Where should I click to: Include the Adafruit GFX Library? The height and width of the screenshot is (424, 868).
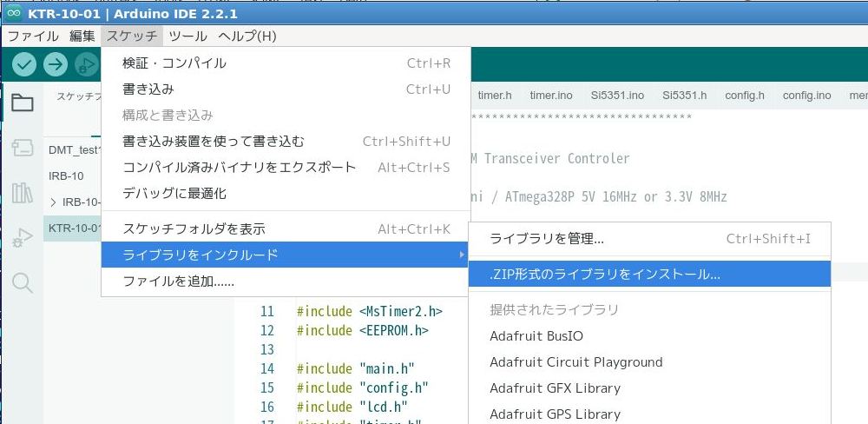649,388
